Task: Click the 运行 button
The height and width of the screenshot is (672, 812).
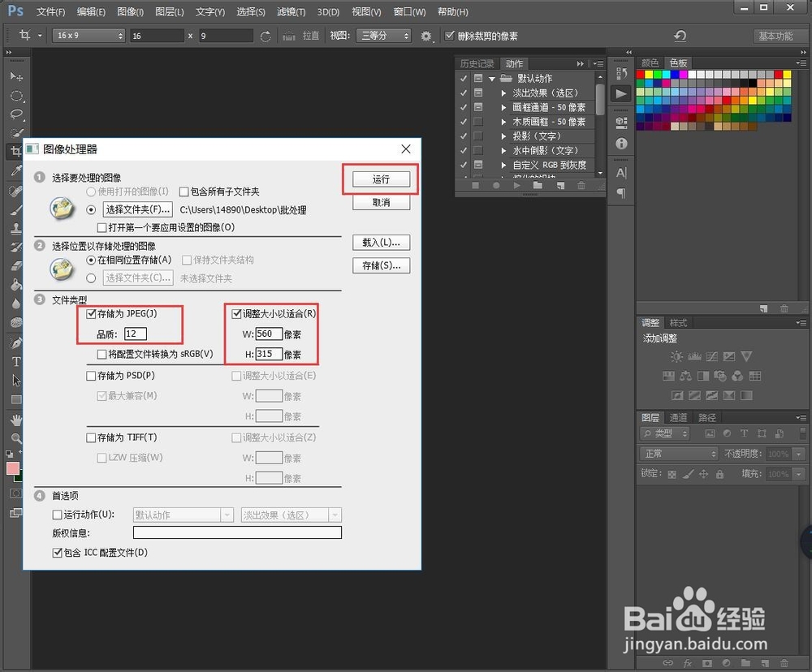Action: point(381,179)
